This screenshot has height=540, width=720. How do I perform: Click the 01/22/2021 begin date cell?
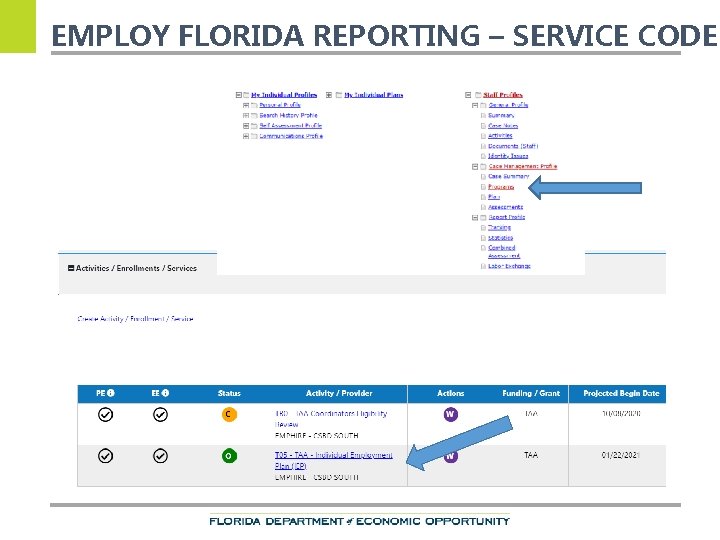click(x=620, y=455)
